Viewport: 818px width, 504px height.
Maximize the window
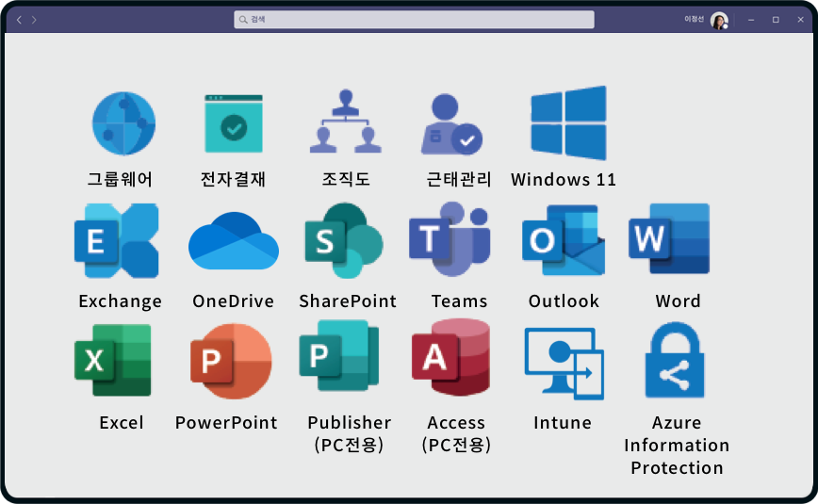click(x=776, y=20)
